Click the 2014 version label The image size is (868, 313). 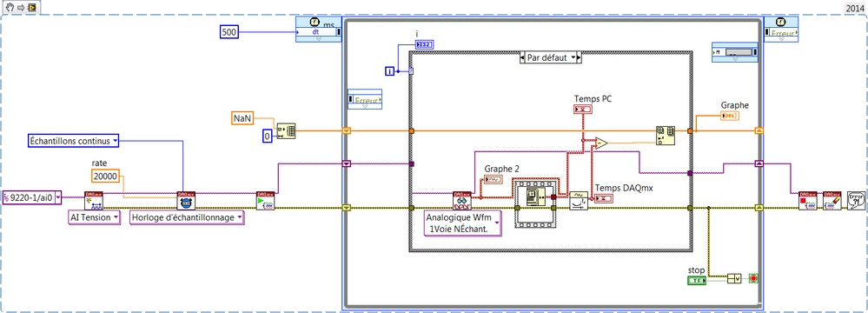[855, 8]
